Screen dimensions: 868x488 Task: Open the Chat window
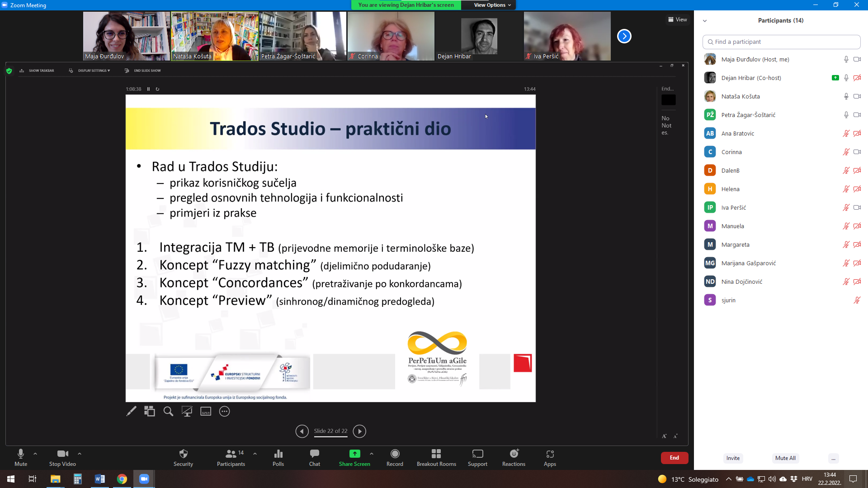click(314, 457)
